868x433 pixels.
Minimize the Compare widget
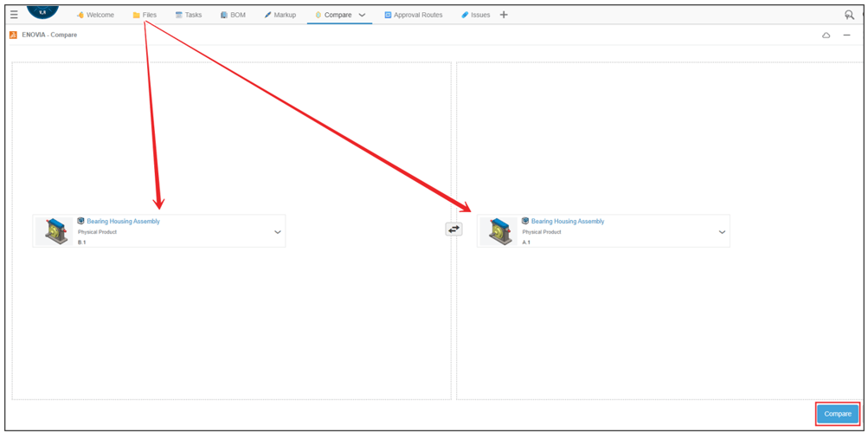pyautogui.click(x=846, y=35)
